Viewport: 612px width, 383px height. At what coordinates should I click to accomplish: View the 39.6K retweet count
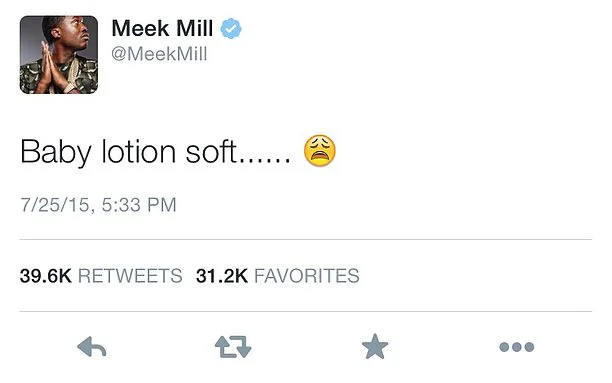(x=46, y=276)
